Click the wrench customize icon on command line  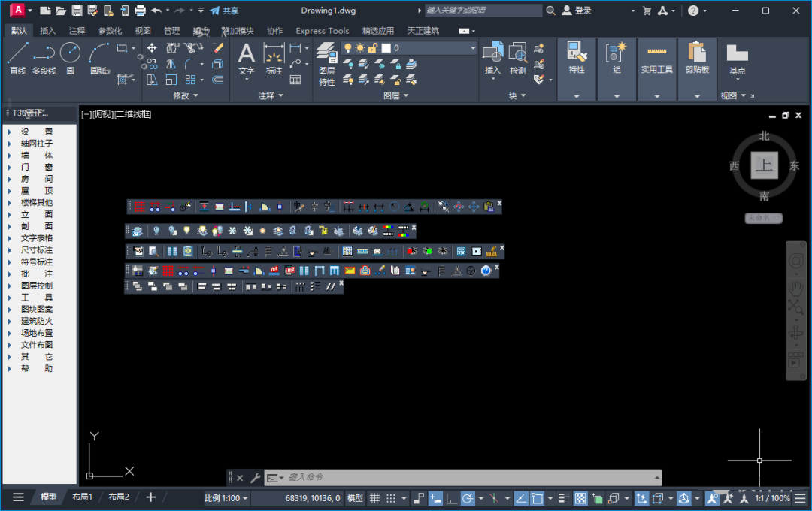(256, 478)
